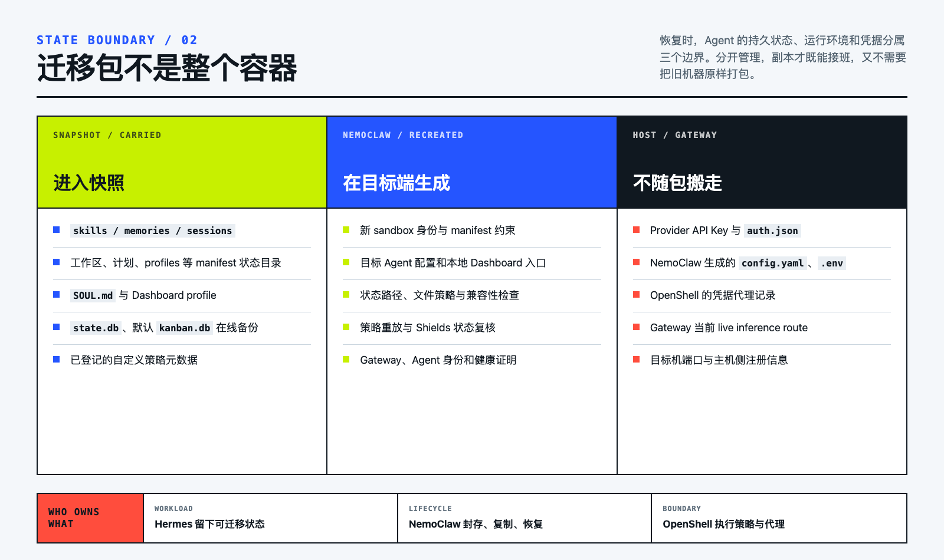The height and width of the screenshot is (560, 944).
Task: Click the BOUNDARY label
Action: click(x=681, y=509)
